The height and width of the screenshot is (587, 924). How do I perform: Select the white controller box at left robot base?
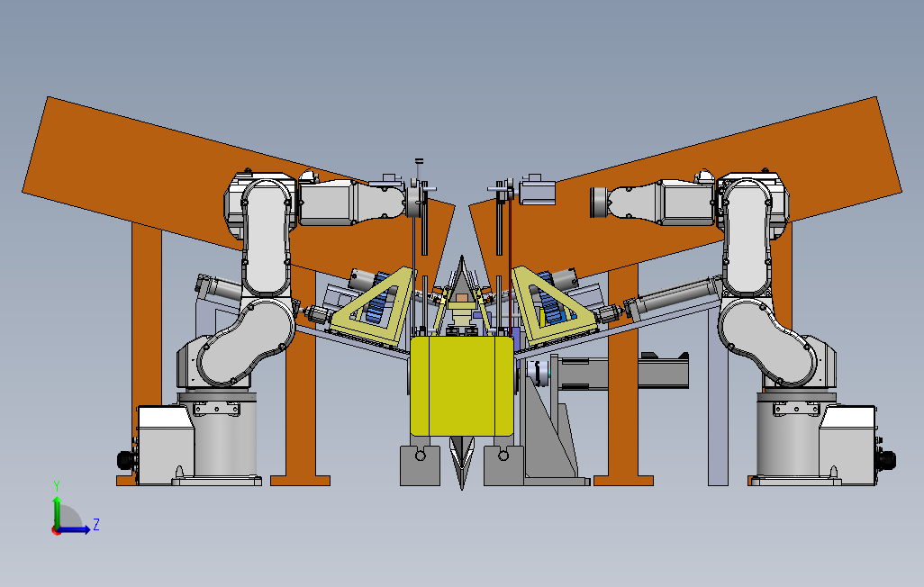click(166, 445)
